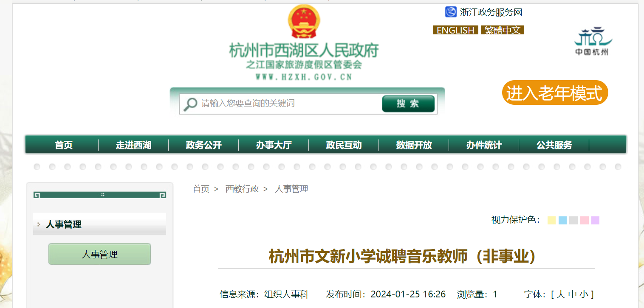Click the publish time 2024-01-25 16:26

[x=408, y=294]
